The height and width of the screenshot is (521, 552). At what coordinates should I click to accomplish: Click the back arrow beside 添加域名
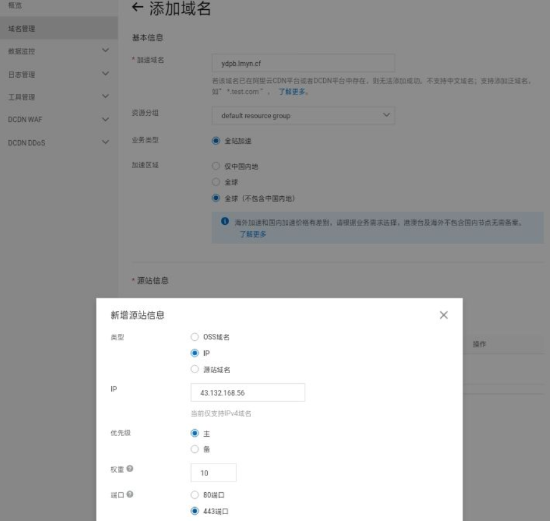tap(137, 7)
